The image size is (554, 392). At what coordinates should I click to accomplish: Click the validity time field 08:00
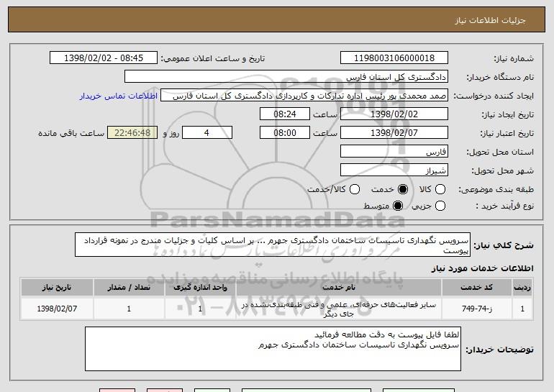click(285, 133)
